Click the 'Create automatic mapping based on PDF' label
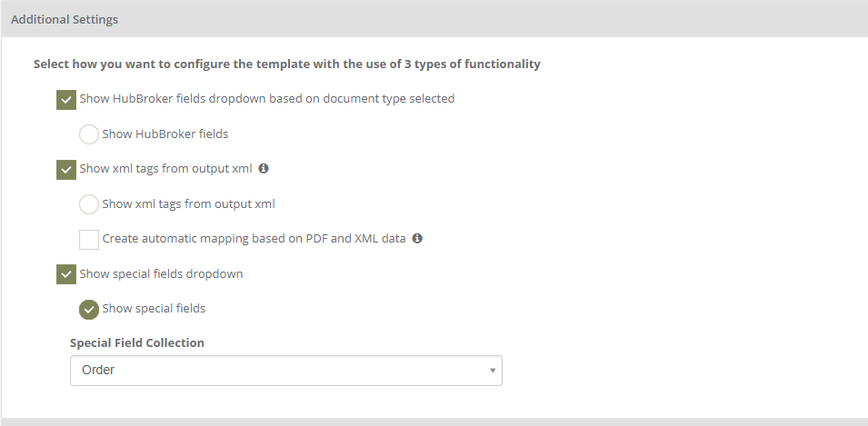This screenshot has height=426, width=868. (254, 239)
